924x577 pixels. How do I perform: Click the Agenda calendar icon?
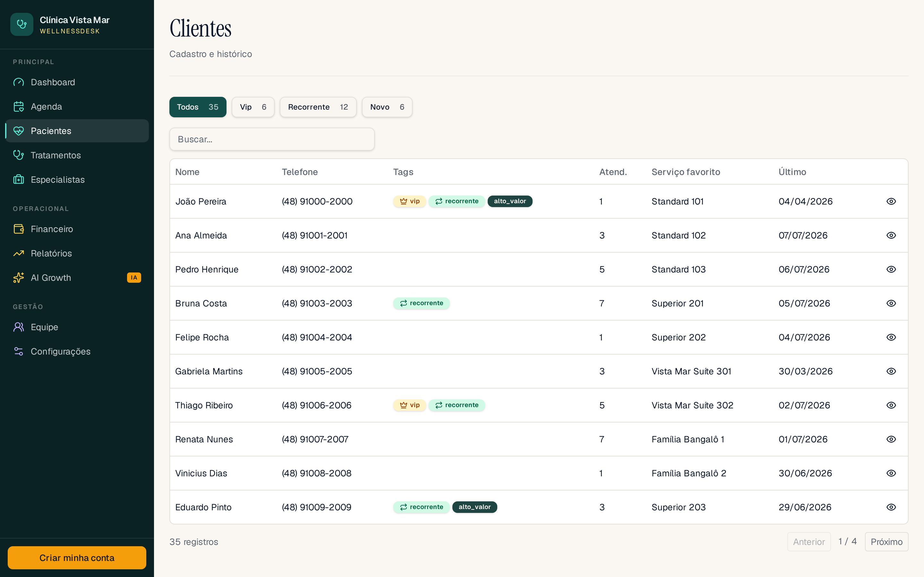click(18, 106)
